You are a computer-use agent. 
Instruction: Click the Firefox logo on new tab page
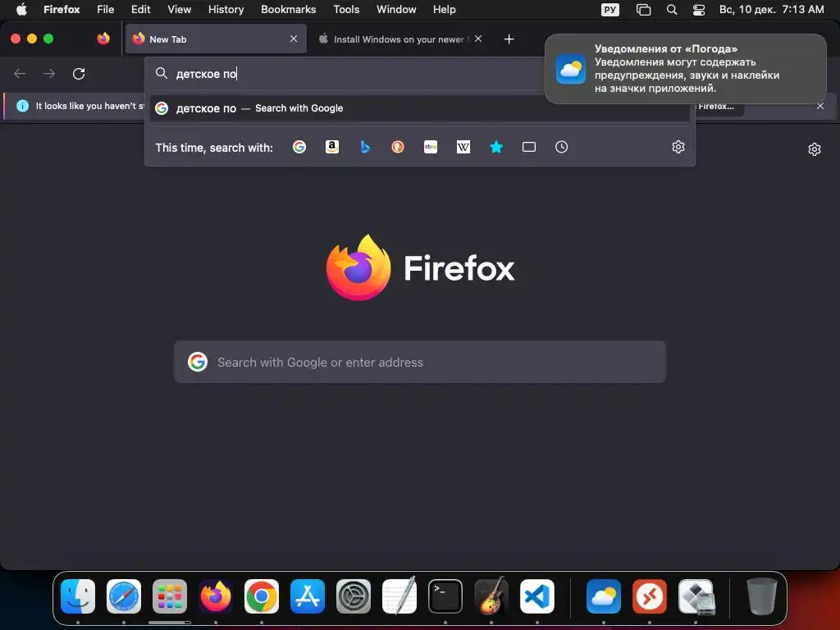point(420,267)
